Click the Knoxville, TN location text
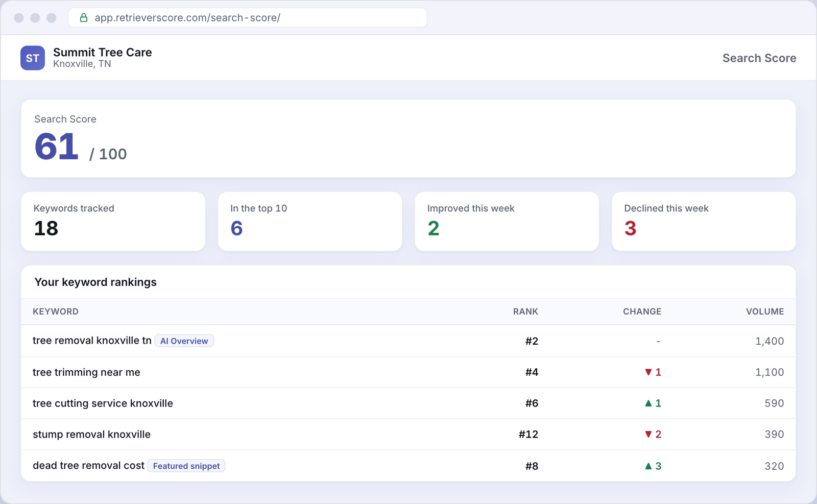 (82, 64)
